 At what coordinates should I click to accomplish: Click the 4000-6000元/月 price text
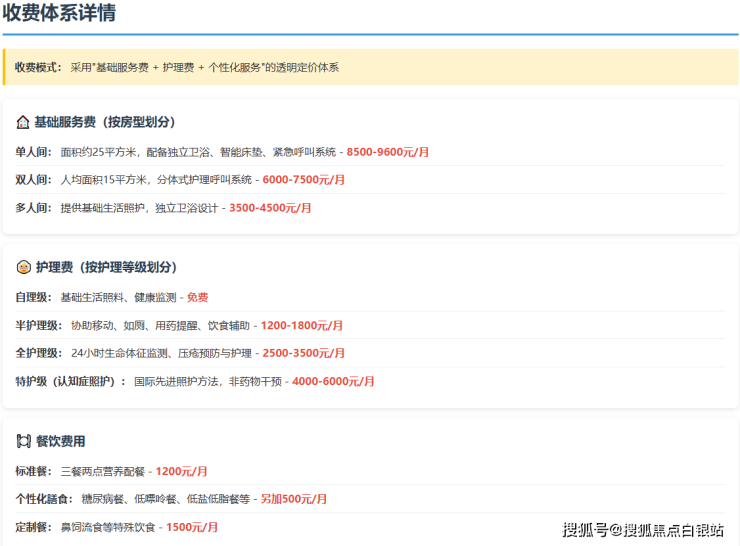(333, 381)
